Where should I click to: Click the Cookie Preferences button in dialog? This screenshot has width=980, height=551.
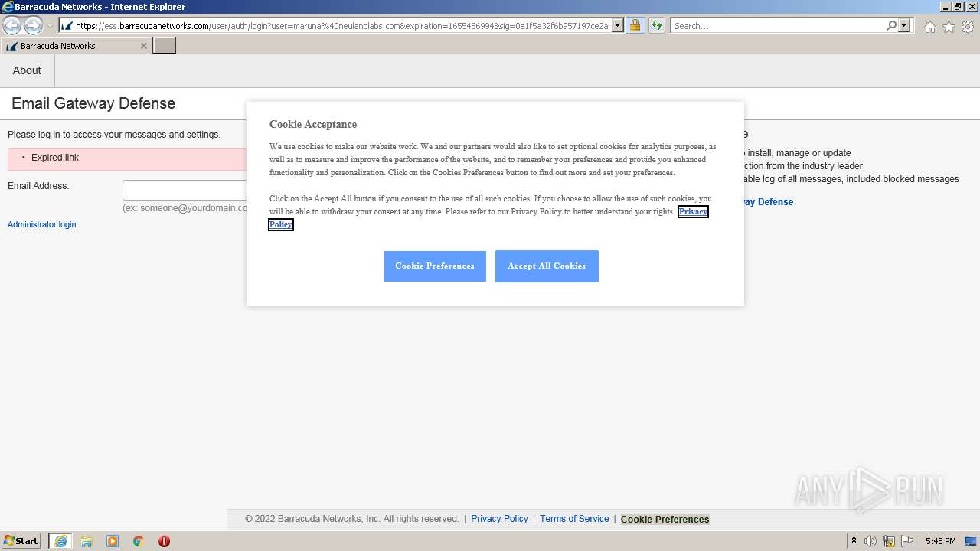pos(435,266)
